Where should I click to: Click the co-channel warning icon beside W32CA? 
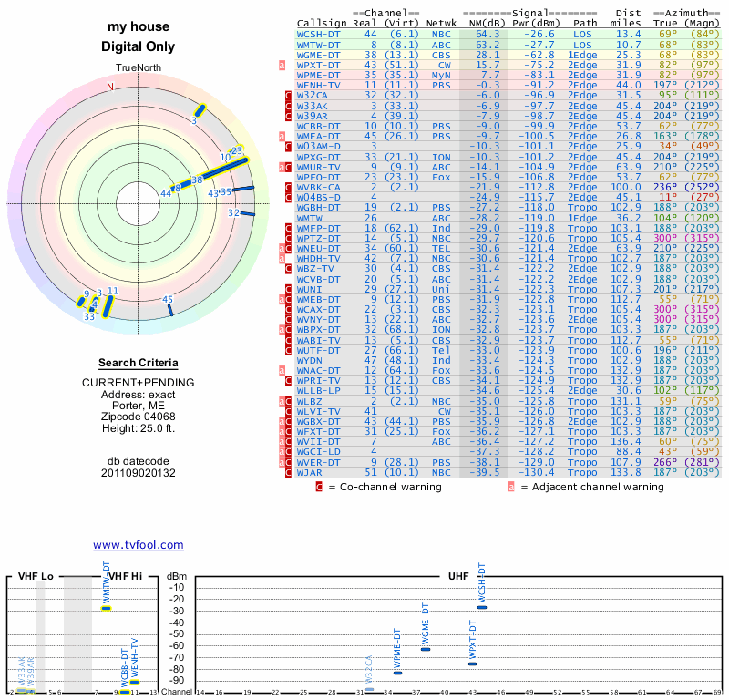pyautogui.click(x=288, y=95)
